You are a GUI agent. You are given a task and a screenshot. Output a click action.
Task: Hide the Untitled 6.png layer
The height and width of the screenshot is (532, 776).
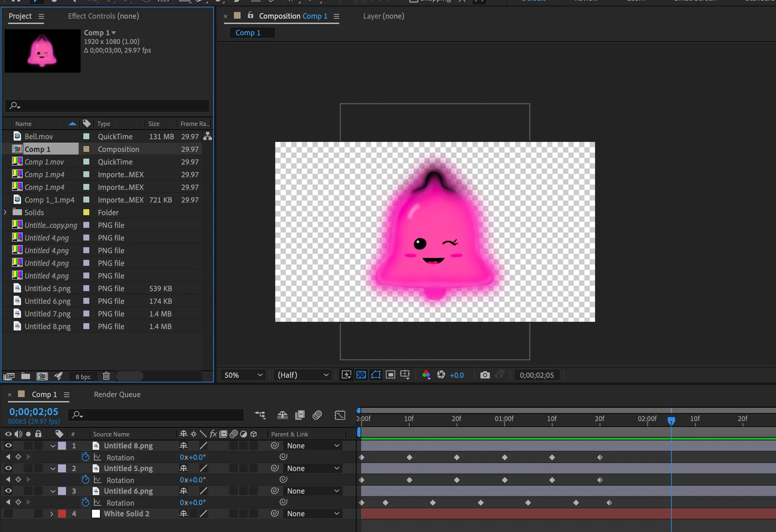[x=8, y=491]
